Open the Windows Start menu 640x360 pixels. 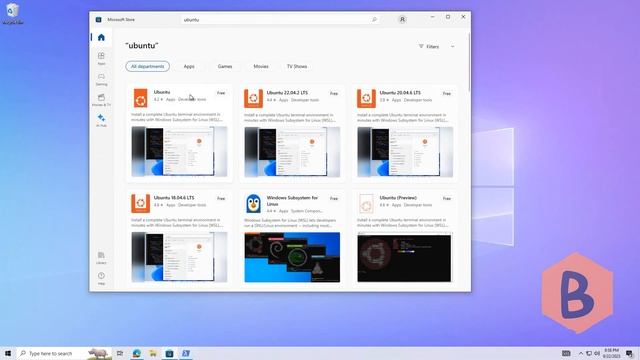tap(7, 353)
